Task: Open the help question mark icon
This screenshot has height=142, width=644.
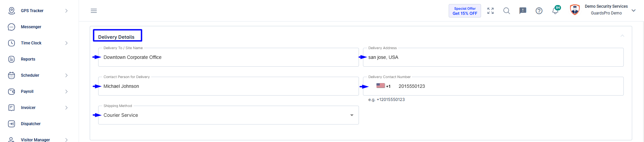Action: pyautogui.click(x=539, y=11)
